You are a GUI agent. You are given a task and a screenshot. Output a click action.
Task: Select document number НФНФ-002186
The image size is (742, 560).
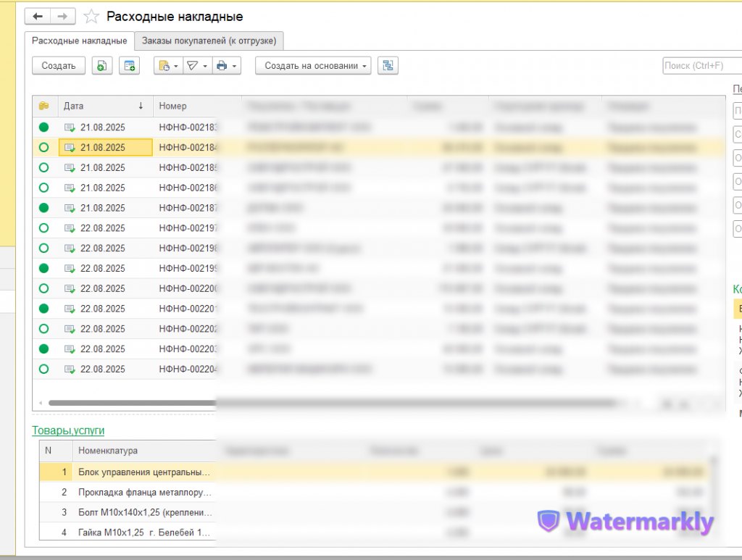click(x=188, y=188)
